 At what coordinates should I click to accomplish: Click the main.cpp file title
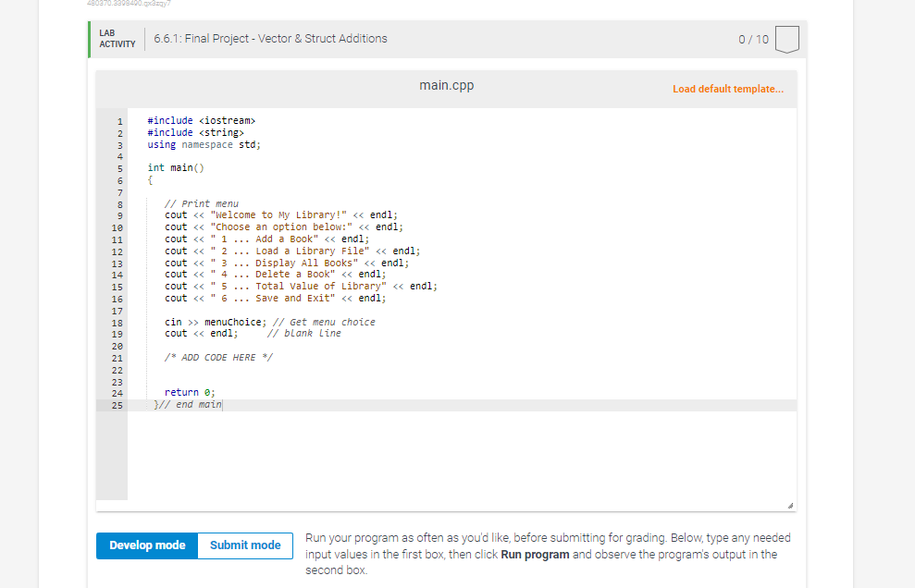447,85
